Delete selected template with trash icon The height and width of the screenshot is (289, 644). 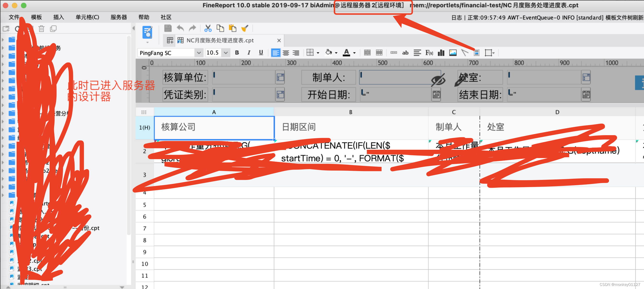41,29
